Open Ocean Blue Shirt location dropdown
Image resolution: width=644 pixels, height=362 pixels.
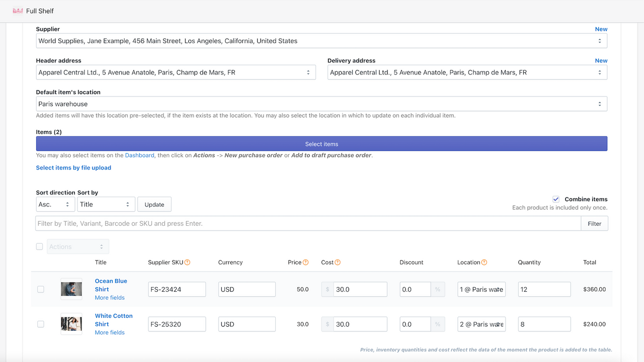tap(481, 289)
